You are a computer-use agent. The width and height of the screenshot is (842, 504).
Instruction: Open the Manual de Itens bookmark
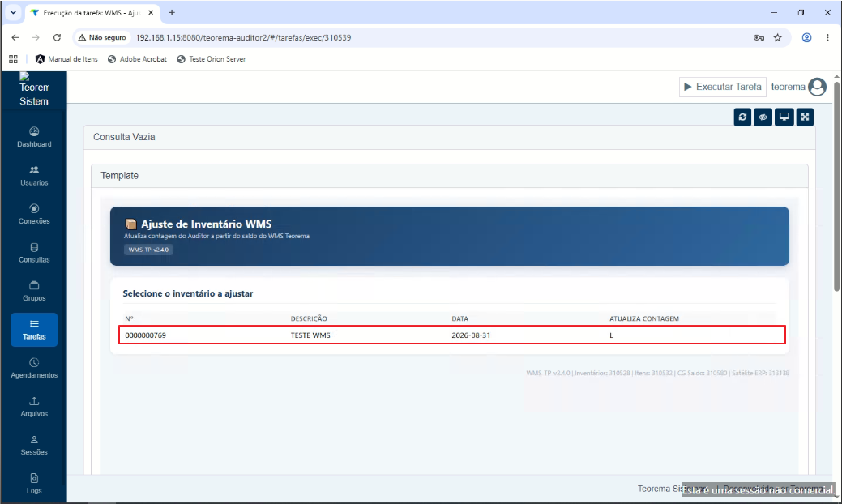66,59
